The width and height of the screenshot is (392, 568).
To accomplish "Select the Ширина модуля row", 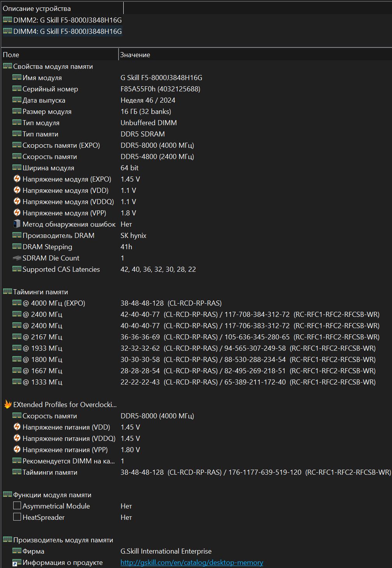I will [196, 168].
